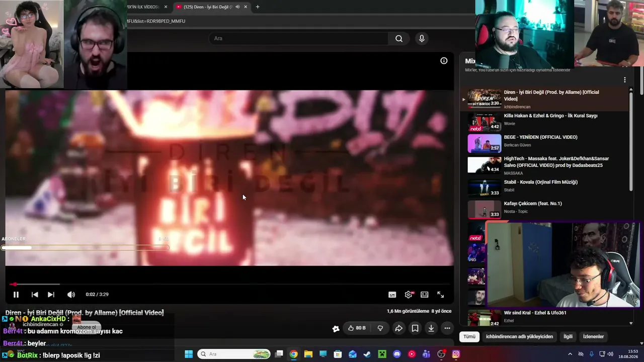
Task: Show hidden system tray icons
Action: click(x=570, y=354)
